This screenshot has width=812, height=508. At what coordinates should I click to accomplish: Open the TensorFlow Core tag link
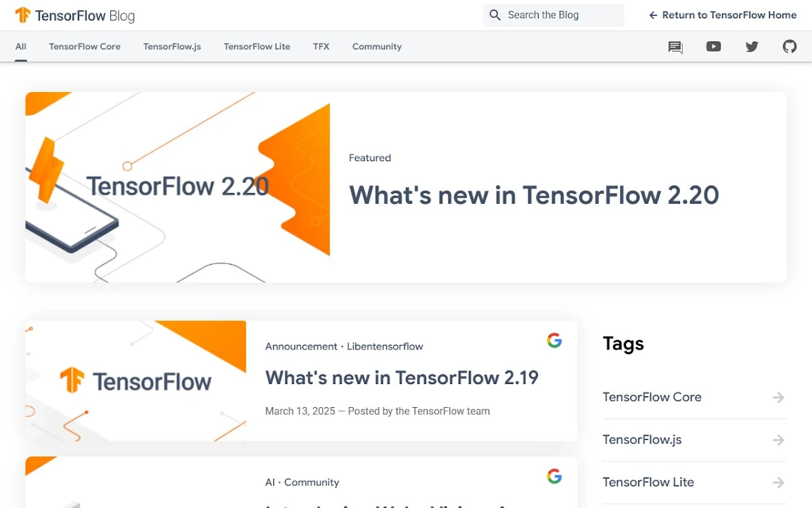click(652, 397)
